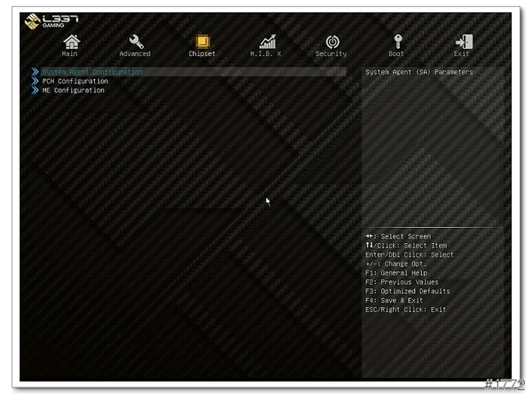This screenshot has width=532, height=400.
Task: Switch to the M.I.B. X tab label
Action: pyautogui.click(x=265, y=53)
